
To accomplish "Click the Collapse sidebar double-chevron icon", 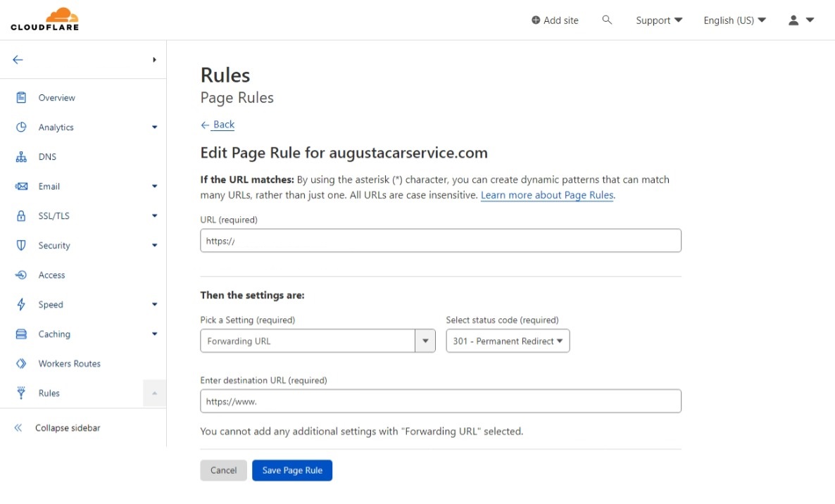I will [x=18, y=428].
